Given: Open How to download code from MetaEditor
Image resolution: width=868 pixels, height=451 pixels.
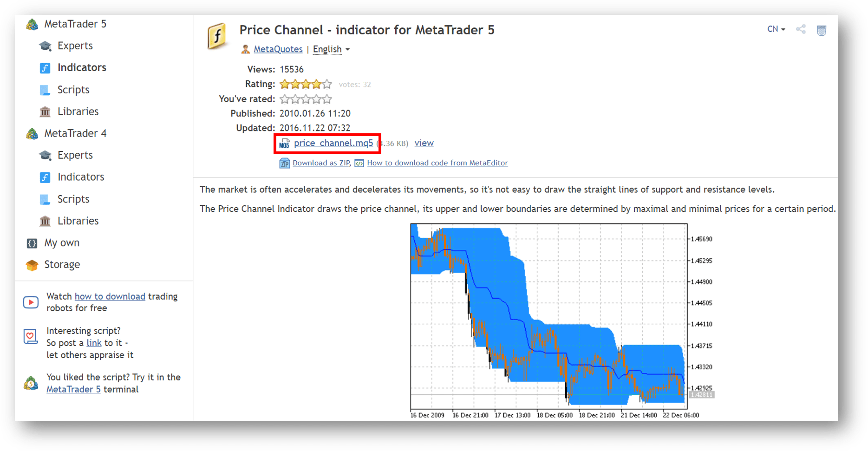Looking at the screenshot, I should (437, 163).
